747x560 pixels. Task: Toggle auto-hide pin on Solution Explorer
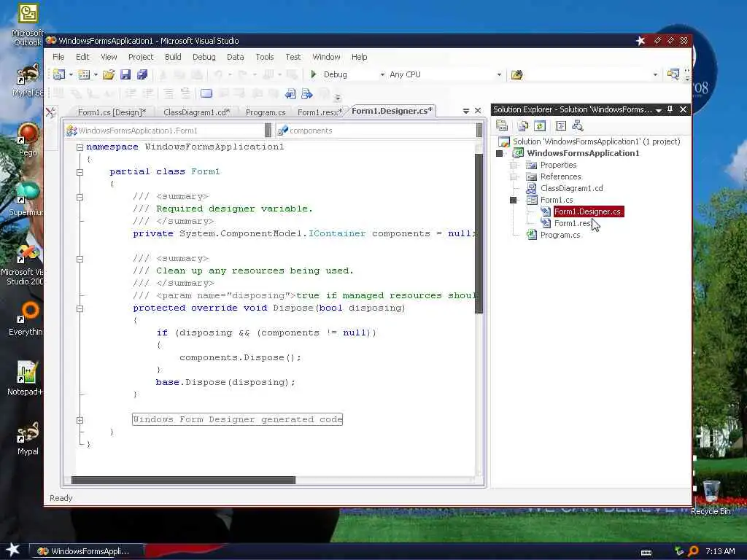pyautogui.click(x=670, y=109)
